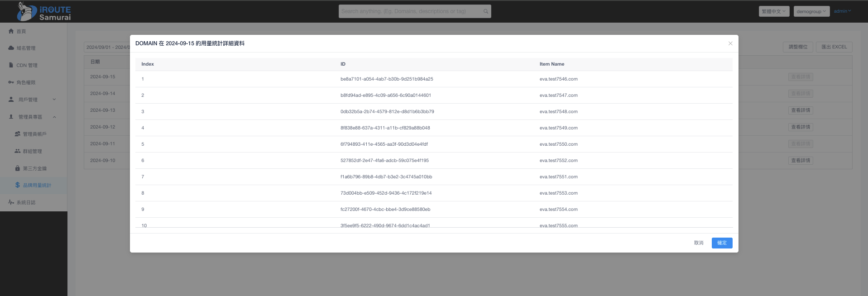The image size is (868, 296).
Task: Click the Search anything input field
Action: coord(410,11)
